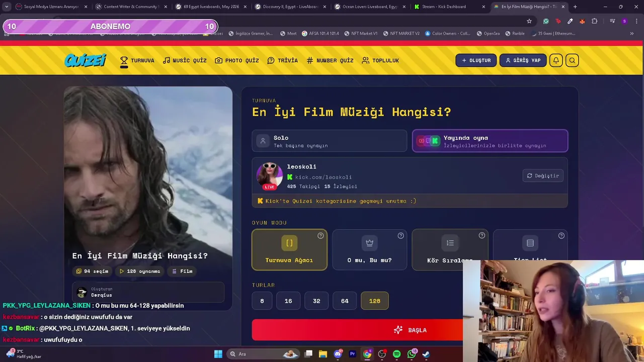
Task: Choose Kör Sıralama game mode
Action: (450, 250)
